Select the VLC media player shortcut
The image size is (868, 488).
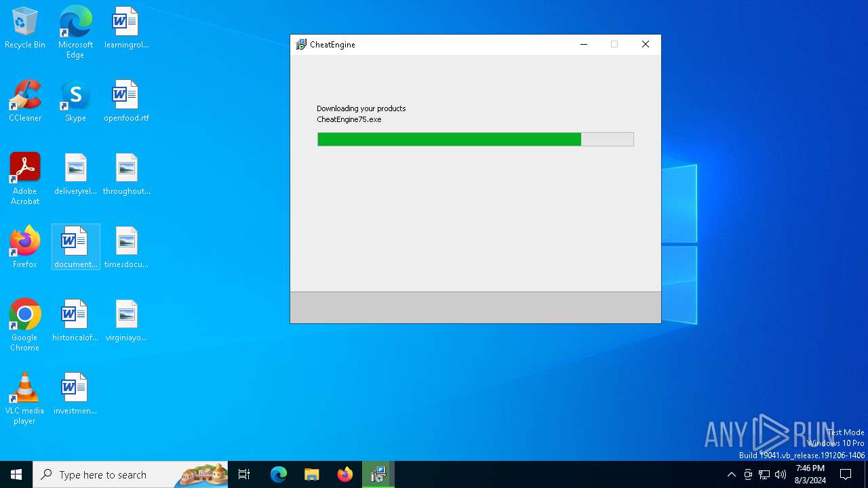pos(25,399)
